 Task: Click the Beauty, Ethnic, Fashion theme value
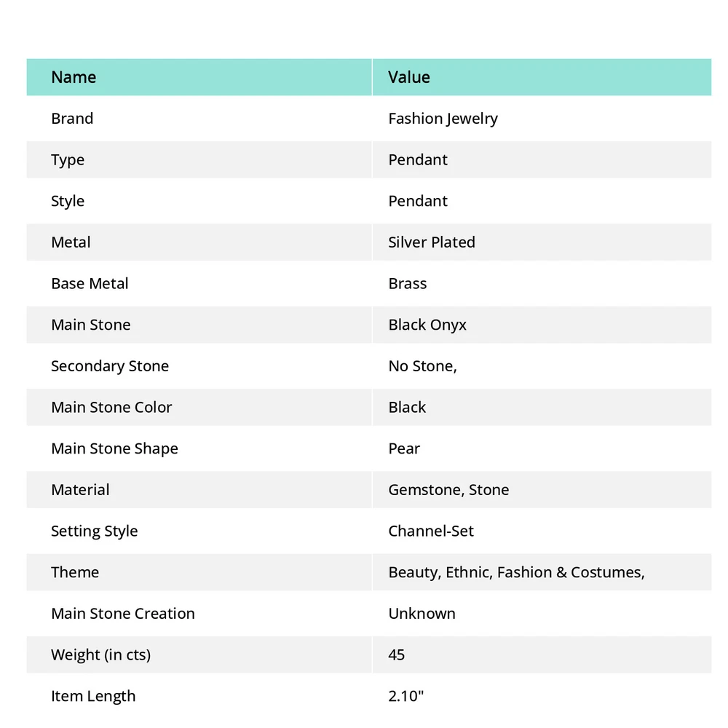[516, 572]
